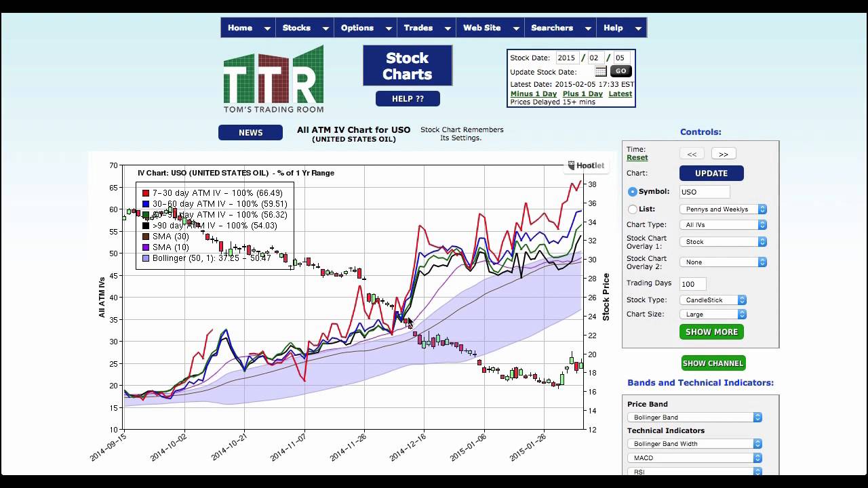Open the RSI indicator dropdown
Screen dimensions: 868x488
694,471
